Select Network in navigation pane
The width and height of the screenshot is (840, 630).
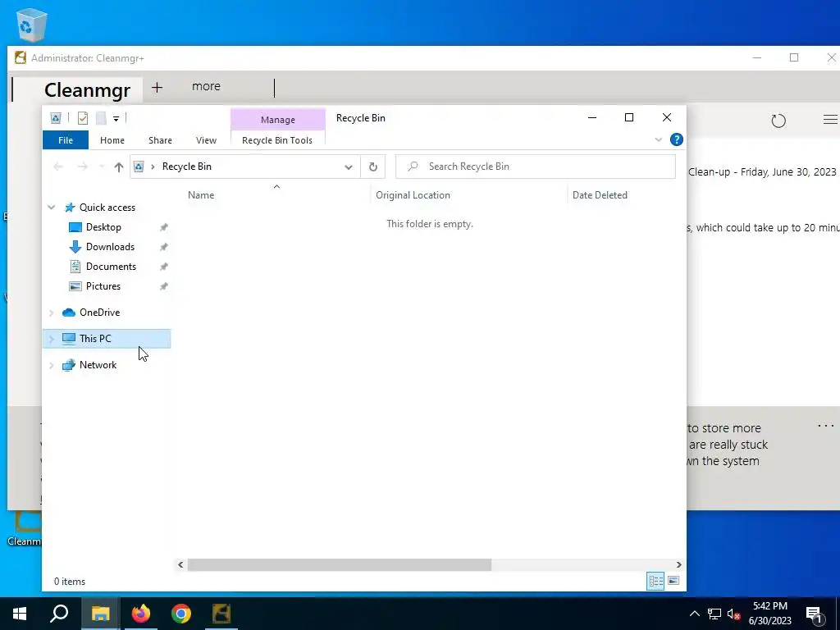pyautogui.click(x=98, y=365)
